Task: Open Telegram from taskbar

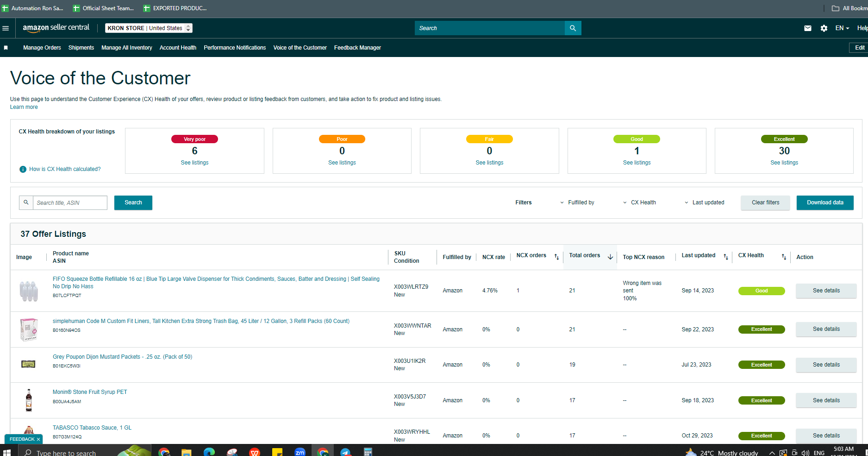Action: coord(345,452)
